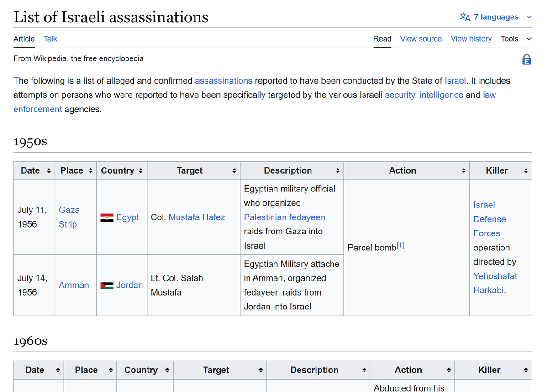Follow the assassinations link

(223, 81)
